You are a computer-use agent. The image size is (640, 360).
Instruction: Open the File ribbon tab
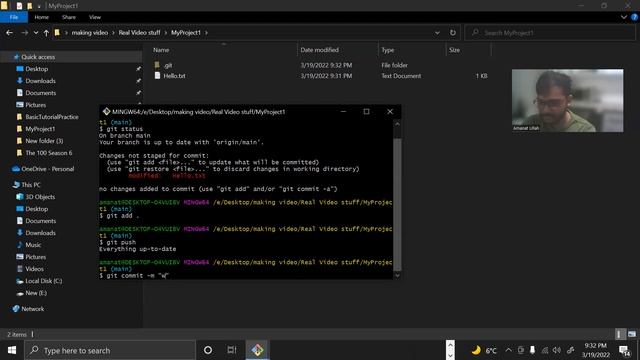click(14, 17)
